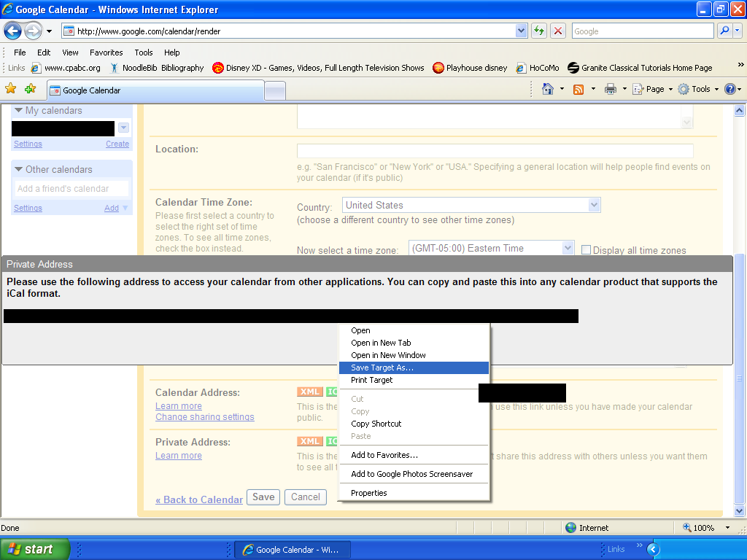Click Add to Favorites star-plus icon
Viewport: 747px width, 560px height.
30,88
